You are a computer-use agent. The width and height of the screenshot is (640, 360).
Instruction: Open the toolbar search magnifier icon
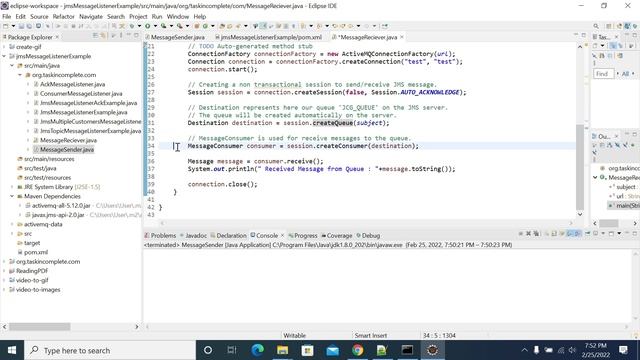(x=596, y=26)
